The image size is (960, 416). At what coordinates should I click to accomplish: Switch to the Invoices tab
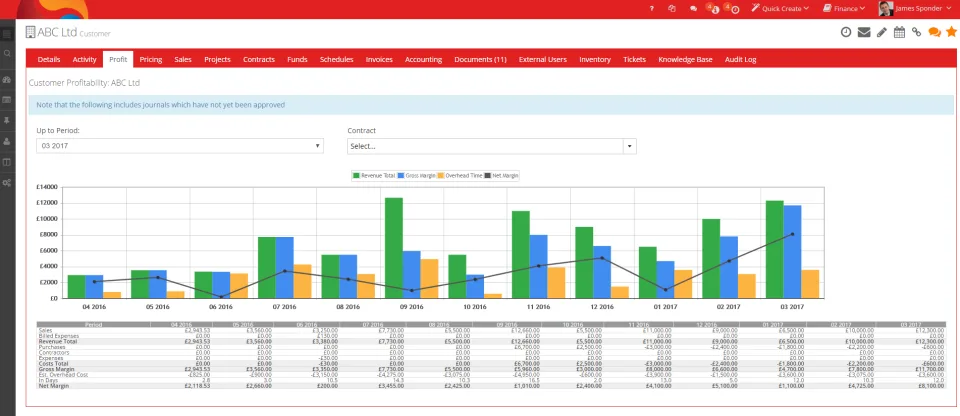pyautogui.click(x=379, y=59)
